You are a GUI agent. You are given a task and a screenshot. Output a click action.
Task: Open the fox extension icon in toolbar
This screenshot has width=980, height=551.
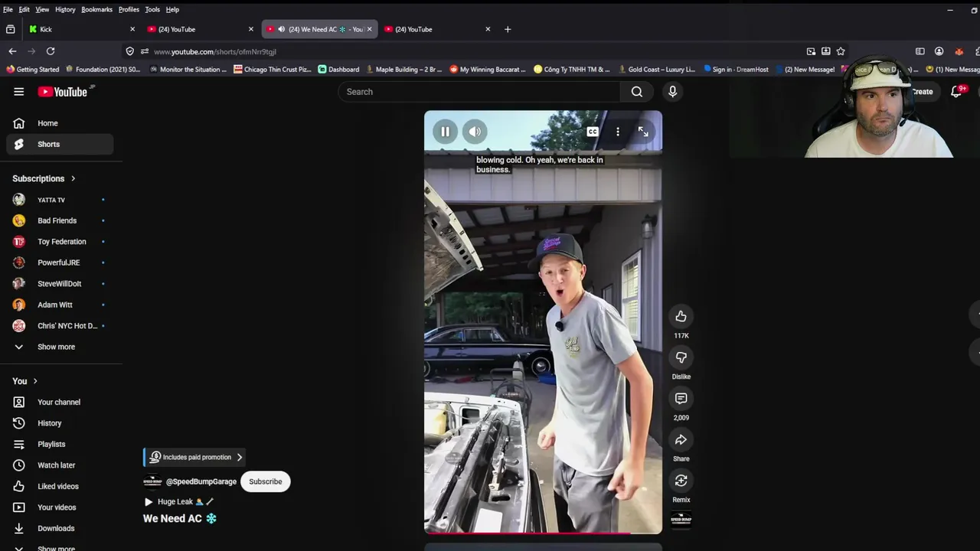[959, 51]
